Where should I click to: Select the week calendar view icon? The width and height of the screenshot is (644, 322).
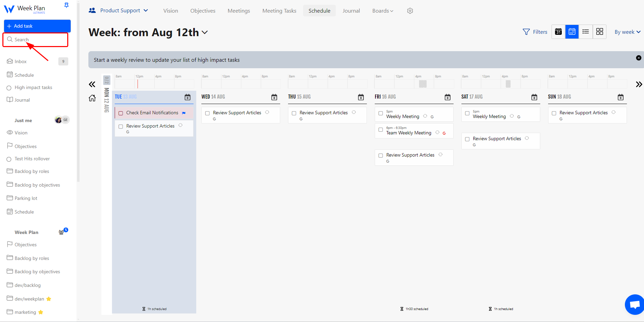(572, 32)
